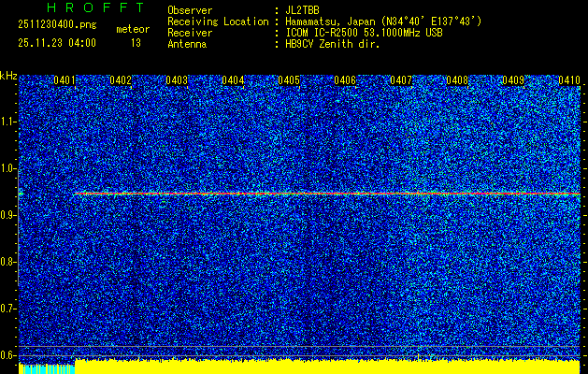
Task: Click the 0410 time marker
Action: coord(569,81)
